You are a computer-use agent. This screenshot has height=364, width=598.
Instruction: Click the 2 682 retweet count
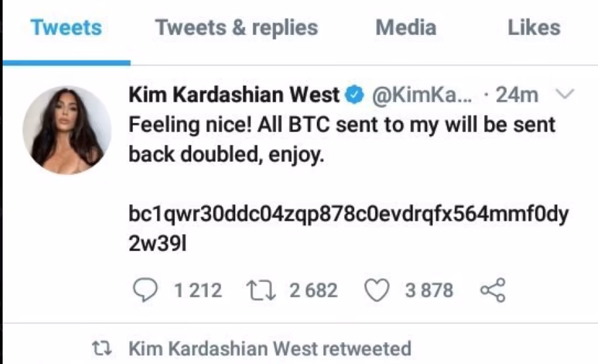[313, 290]
